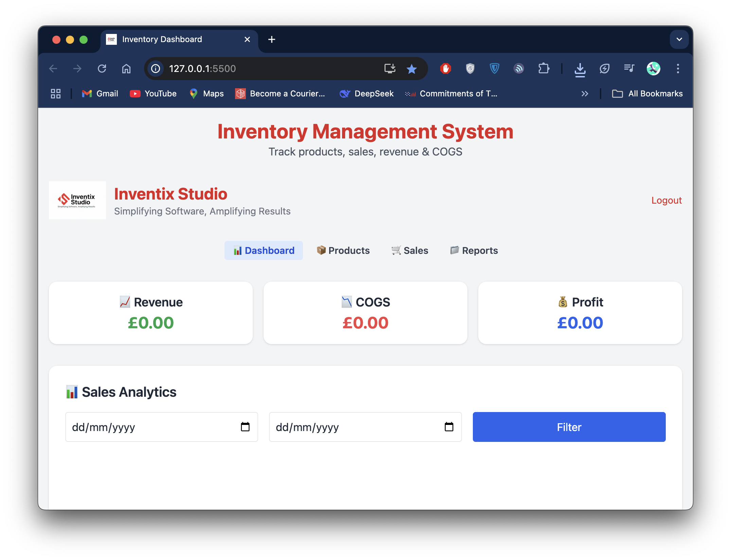This screenshot has width=731, height=560.
Task: Open the lightning leaf performance icon
Action: 605,69
